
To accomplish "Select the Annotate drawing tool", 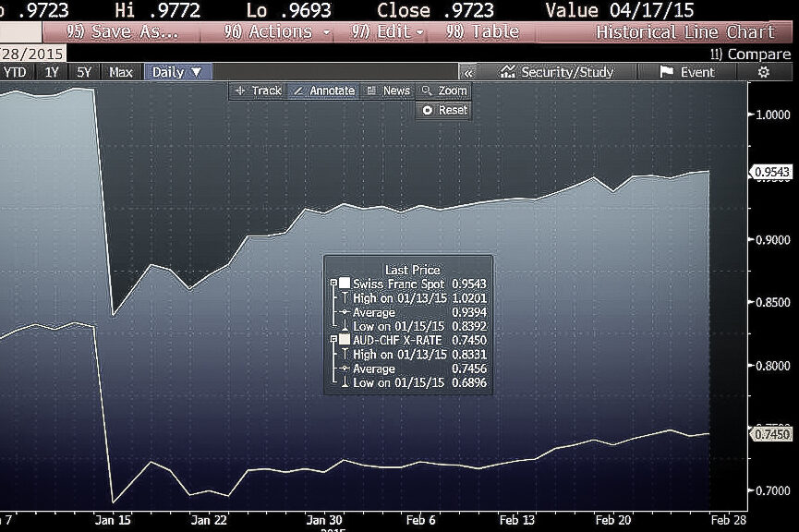I will 322,91.
